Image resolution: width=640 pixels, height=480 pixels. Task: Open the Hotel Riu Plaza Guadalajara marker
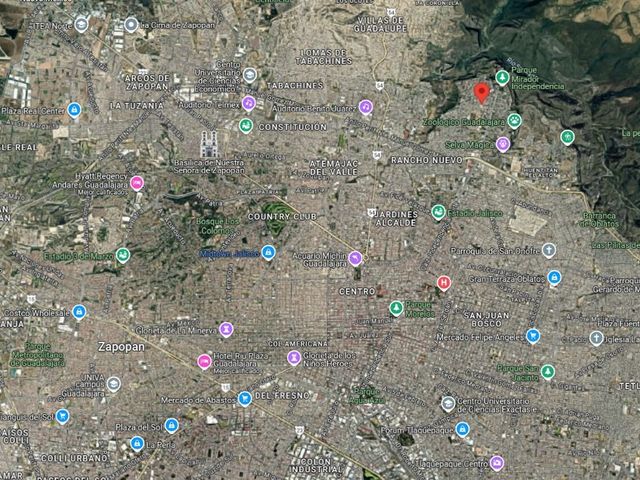[x=204, y=361]
